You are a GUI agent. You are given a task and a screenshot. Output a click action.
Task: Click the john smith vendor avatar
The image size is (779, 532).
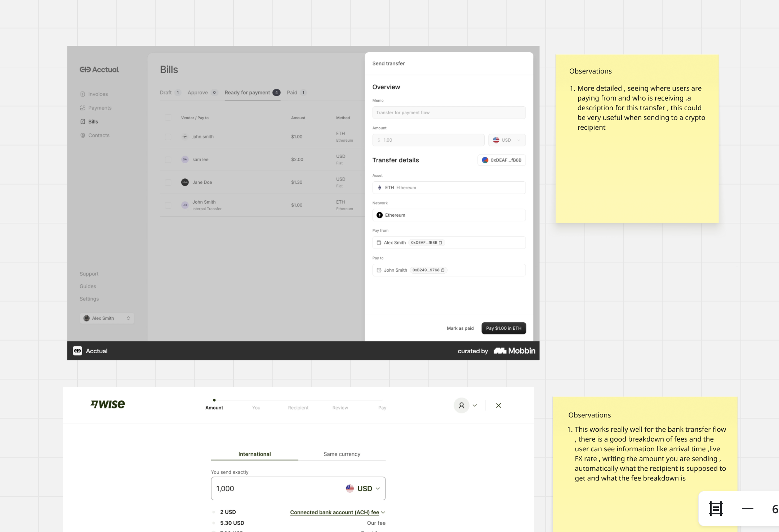pyautogui.click(x=185, y=137)
